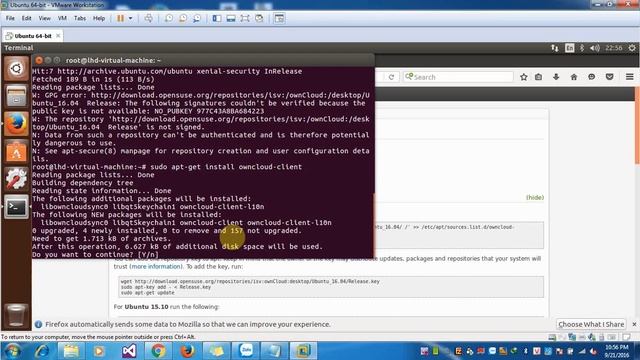
Task: Open the clock showing 22:56
Action: point(613,48)
